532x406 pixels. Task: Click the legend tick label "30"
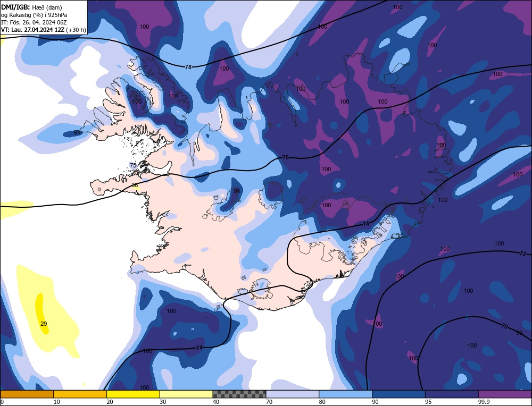[x=163, y=402]
